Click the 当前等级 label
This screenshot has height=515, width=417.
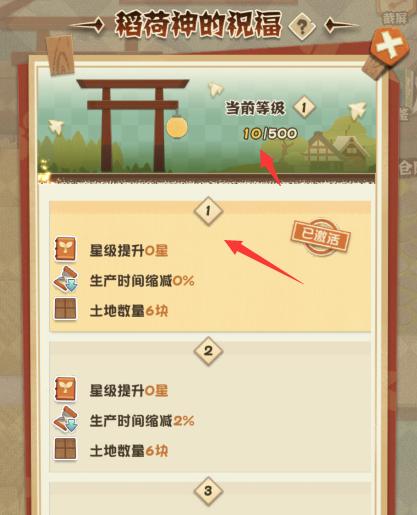coord(255,108)
